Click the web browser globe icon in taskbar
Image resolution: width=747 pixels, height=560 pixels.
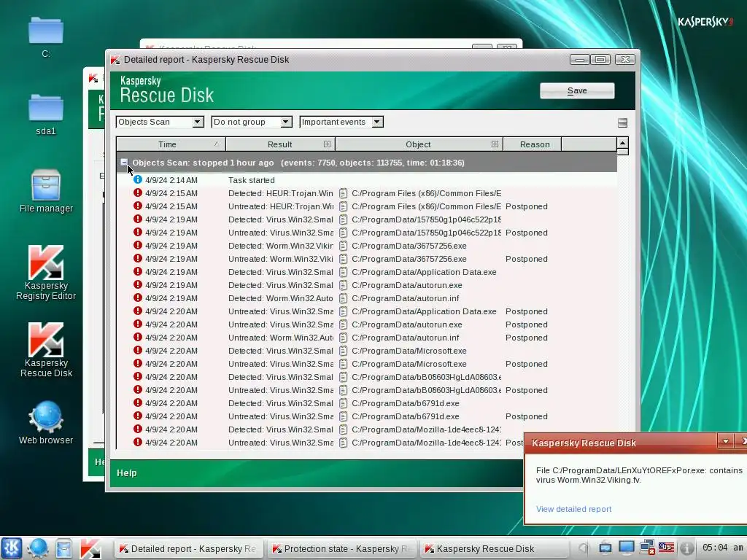(x=36, y=548)
